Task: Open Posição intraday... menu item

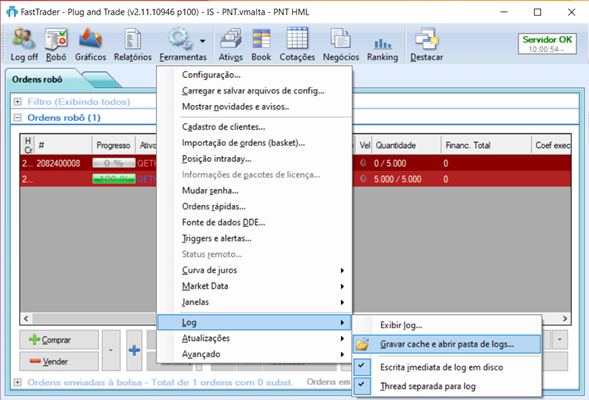Action: pyautogui.click(x=254, y=159)
